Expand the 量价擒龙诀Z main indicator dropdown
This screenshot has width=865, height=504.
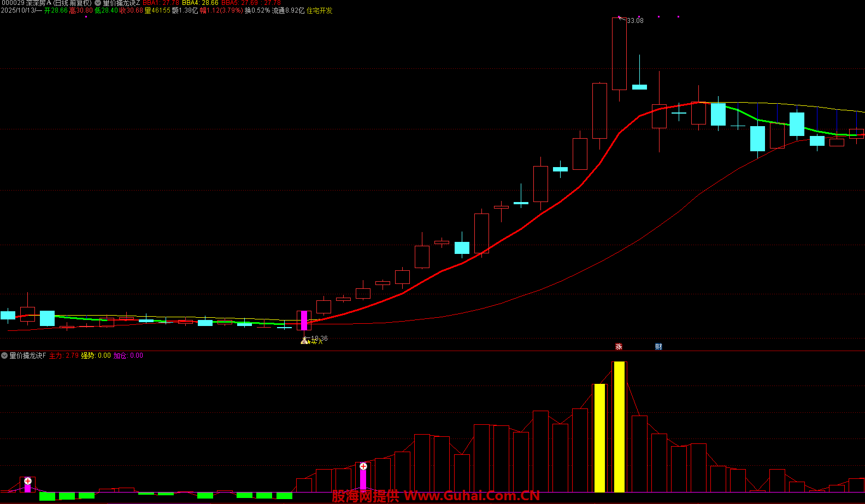(x=98, y=3)
